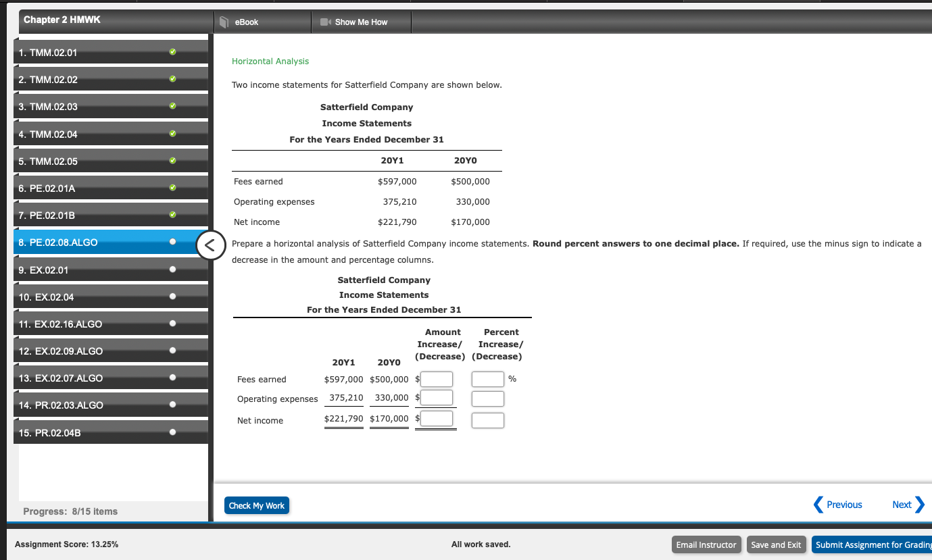Go to the Next question
This screenshot has height=560, width=932.
907,505
